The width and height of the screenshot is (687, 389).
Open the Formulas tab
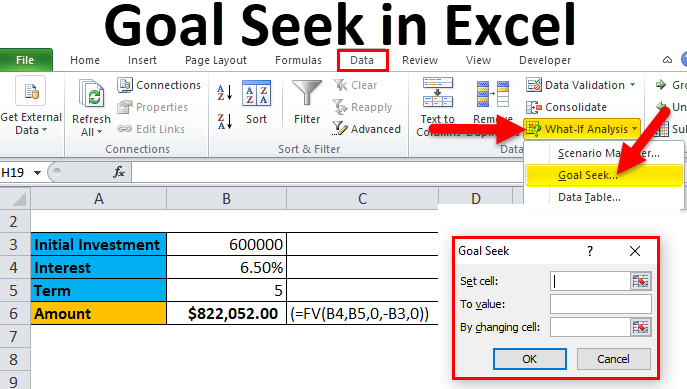(x=298, y=60)
